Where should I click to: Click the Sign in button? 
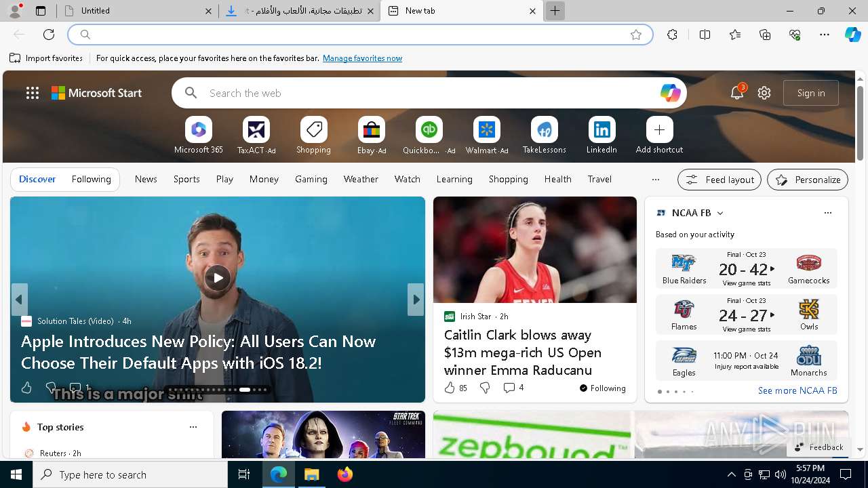tap(811, 93)
